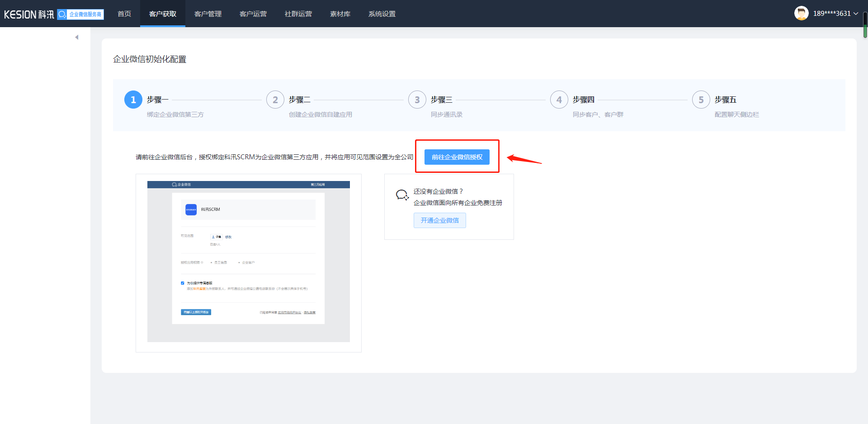868x424 pixels.
Task: Open the 系统设置 menu
Action: 382,14
